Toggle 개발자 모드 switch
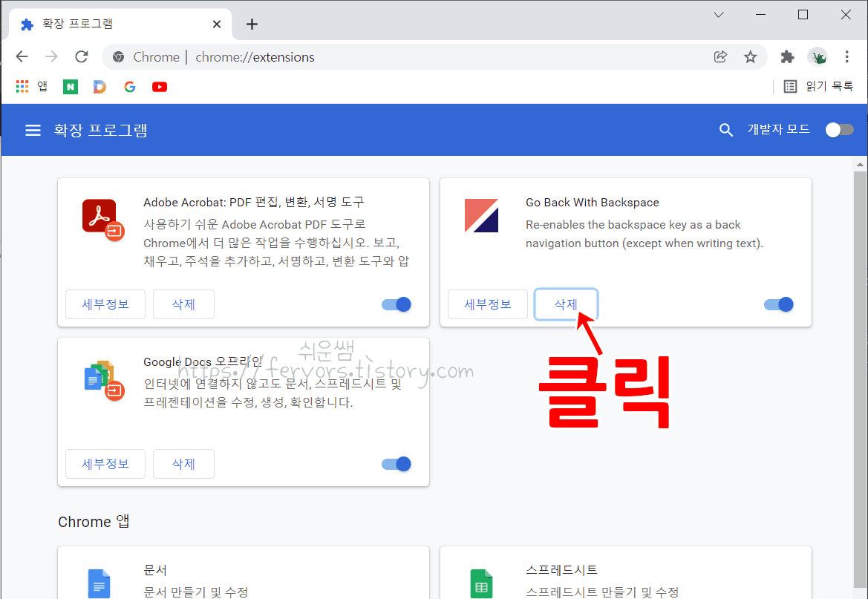 click(x=839, y=130)
